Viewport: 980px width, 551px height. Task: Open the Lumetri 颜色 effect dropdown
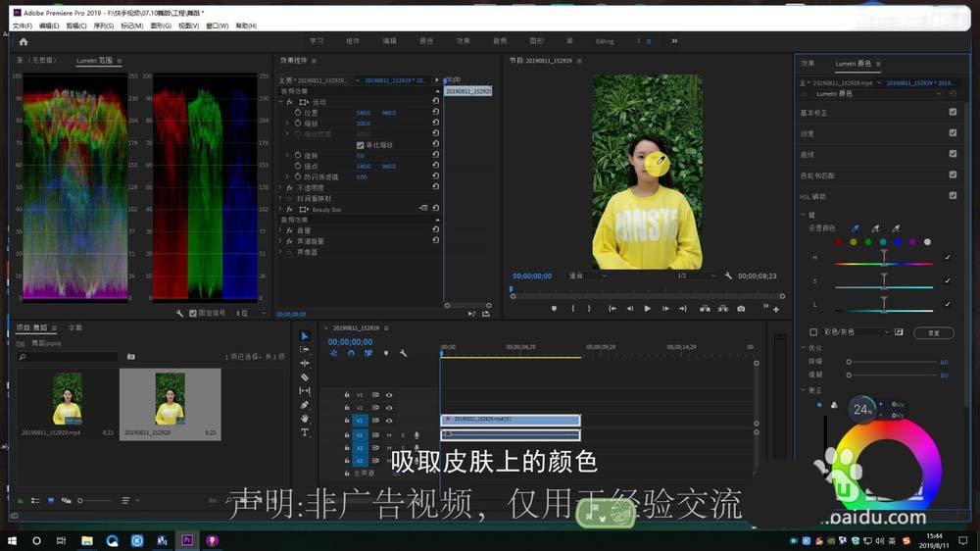(x=877, y=94)
